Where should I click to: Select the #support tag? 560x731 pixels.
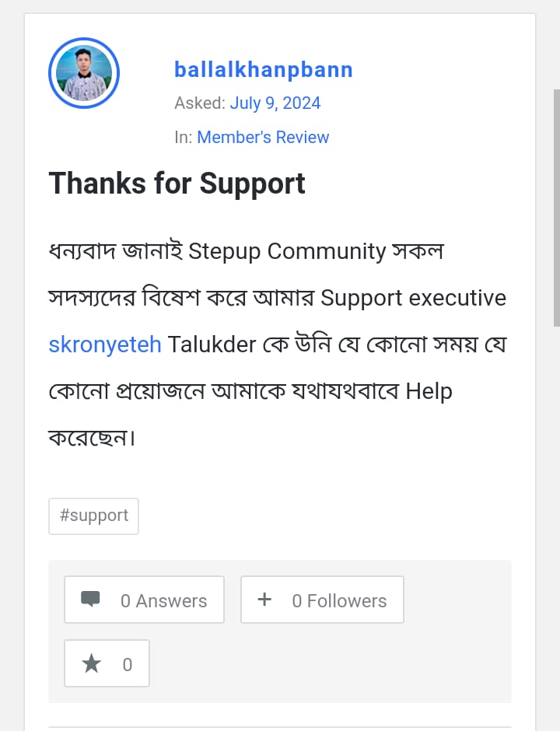click(93, 516)
